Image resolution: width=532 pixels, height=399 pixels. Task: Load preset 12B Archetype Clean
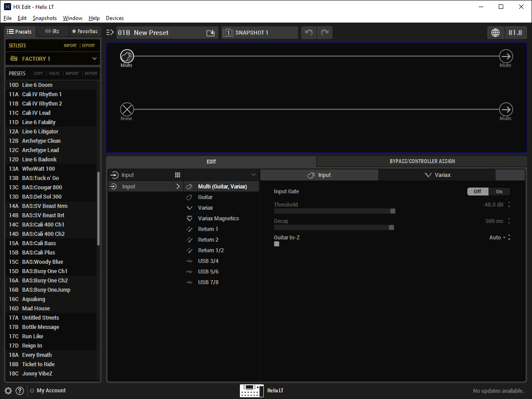51,141
